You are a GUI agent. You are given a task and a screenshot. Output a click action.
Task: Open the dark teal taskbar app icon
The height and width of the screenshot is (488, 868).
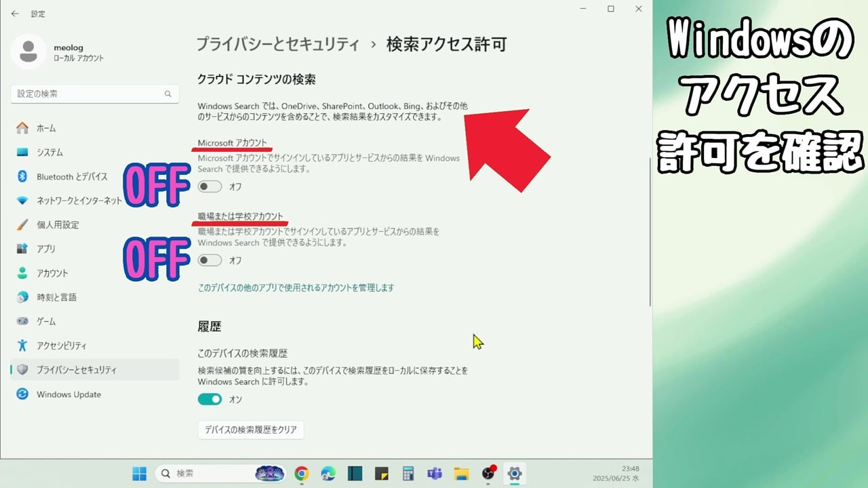pyautogui.click(x=355, y=473)
